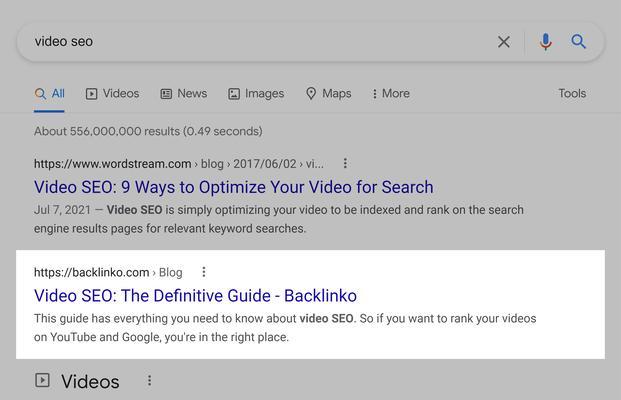The width and height of the screenshot is (621, 400).
Task: Open the three-dot menu beside the Videos heading
Action: [x=149, y=381]
